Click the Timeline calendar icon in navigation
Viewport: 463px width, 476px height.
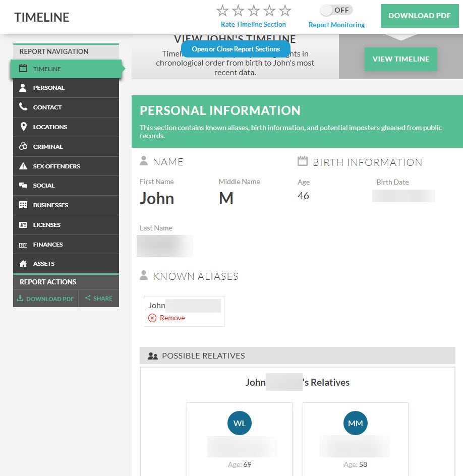(x=23, y=68)
